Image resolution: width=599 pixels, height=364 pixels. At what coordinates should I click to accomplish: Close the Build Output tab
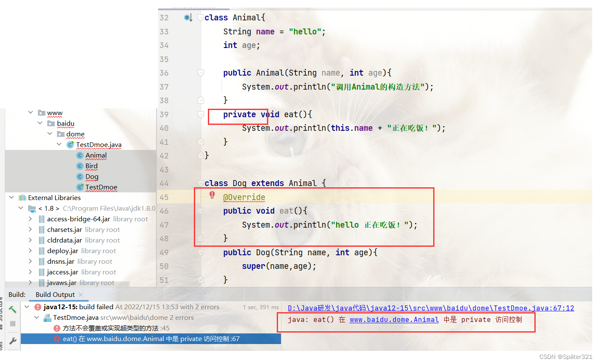click(81, 295)
